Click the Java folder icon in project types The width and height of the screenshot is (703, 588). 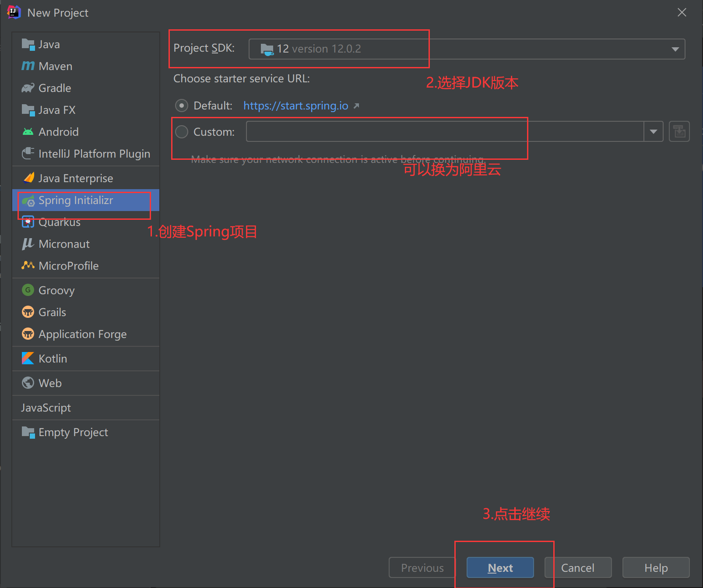(x=28, y=44)
